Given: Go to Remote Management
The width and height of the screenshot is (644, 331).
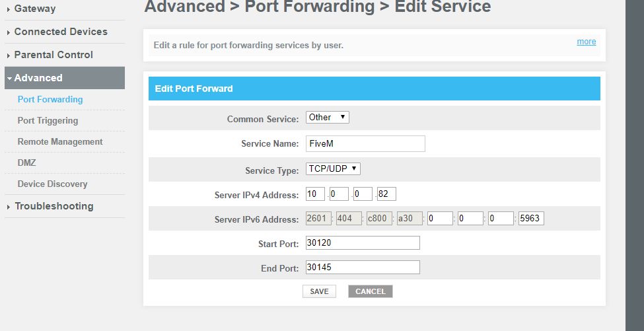Looking at the screenshot, I should 60,141.
